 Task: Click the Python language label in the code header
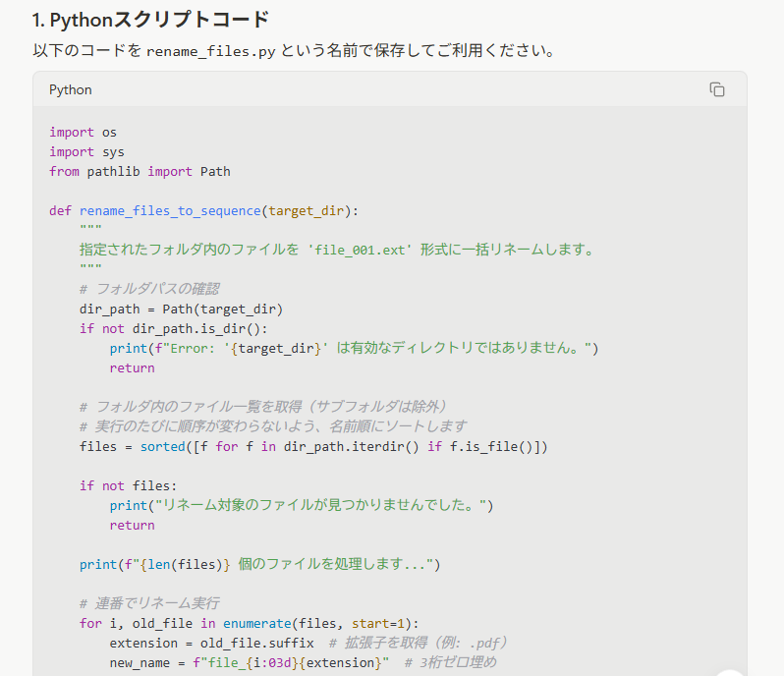(x=71, y=89)
